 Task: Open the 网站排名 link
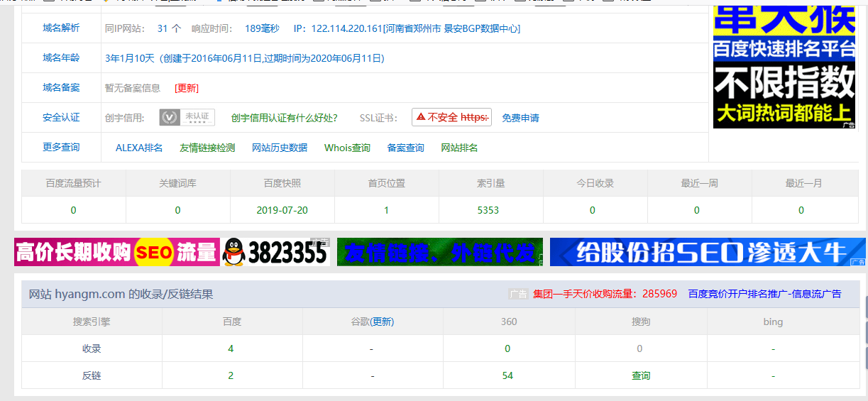(x=459, y=148)
